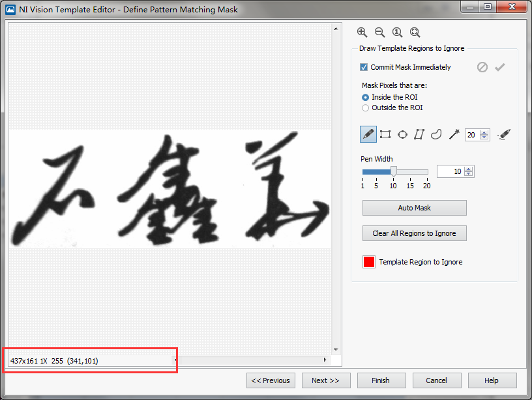Advance with the Next >> button

[x=326, y=380]
